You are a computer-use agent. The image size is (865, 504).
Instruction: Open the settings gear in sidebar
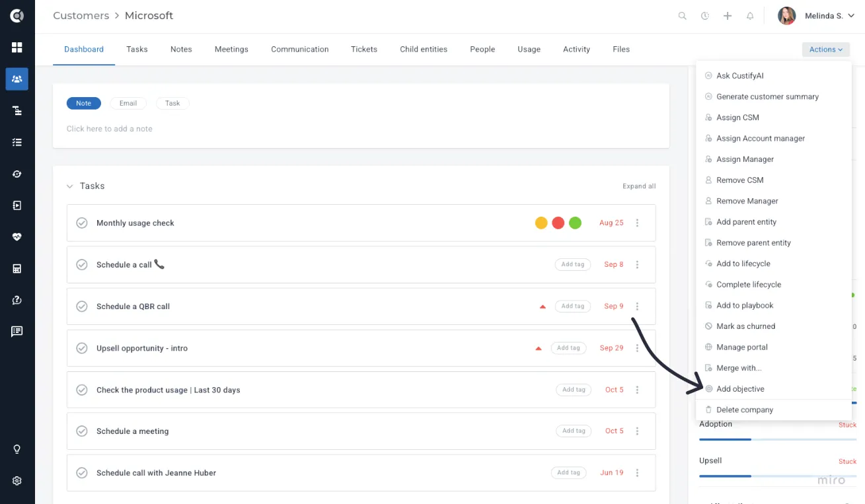[x=17, y=481]
